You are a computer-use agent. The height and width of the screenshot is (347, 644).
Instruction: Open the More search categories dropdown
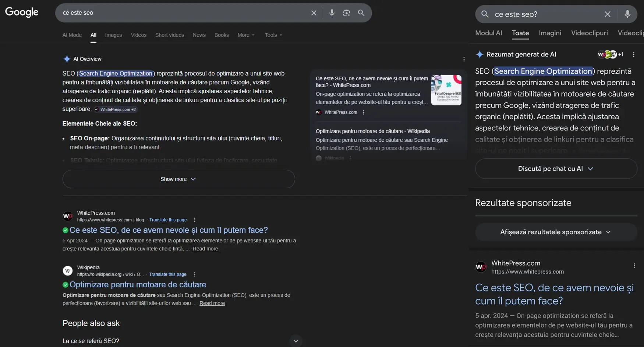coord(245,35)
